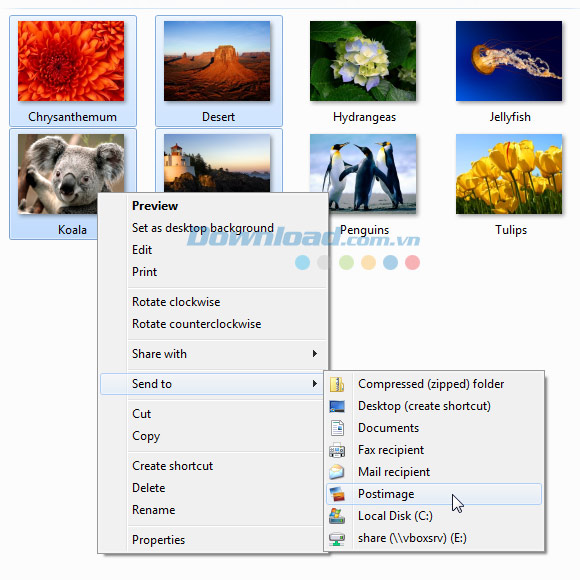Send to Mail recipient
The height and width of the screenshot is (580, 580).
click(x=434, y=472)
